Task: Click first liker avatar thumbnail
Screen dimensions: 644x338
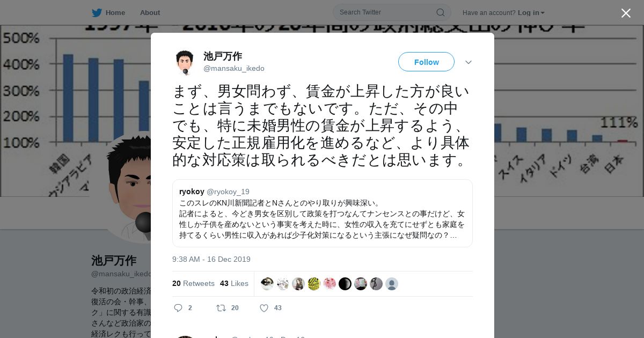Action: [267, 284]
